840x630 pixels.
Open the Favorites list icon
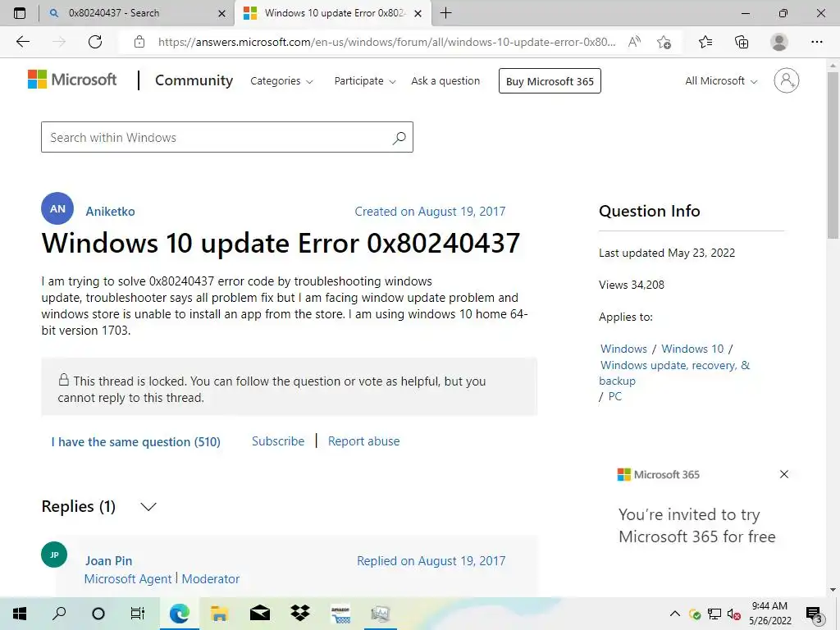[705, 42]
